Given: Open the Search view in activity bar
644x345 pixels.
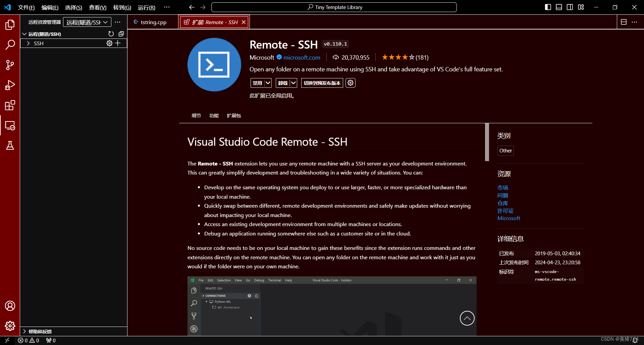Looking at the screenshot, I should click(x=10, y=44).
